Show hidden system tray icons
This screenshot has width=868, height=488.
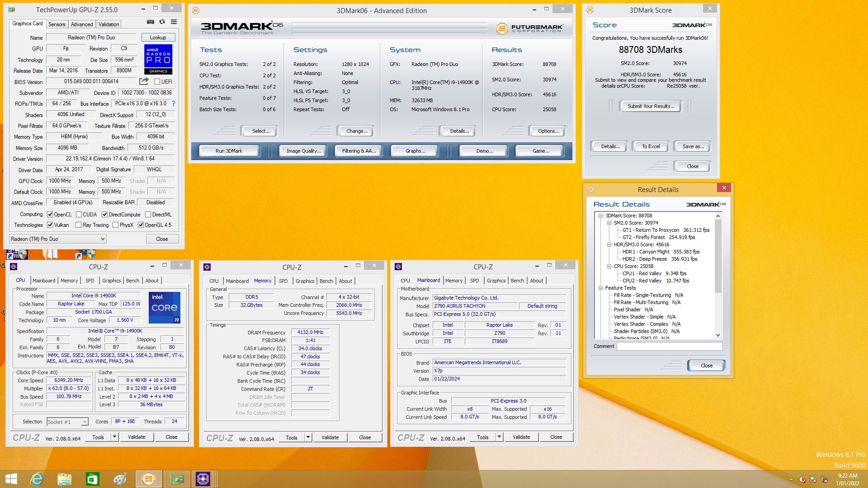791,479
